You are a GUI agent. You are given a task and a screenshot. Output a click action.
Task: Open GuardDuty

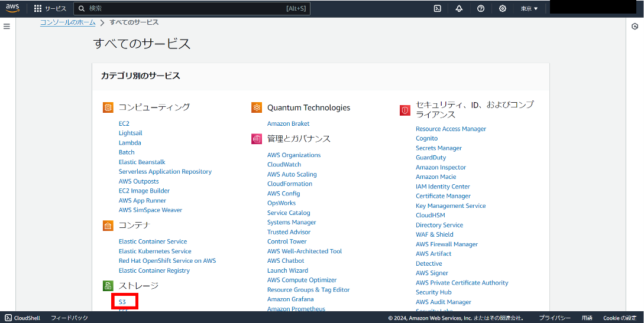(x=431, y=158)
